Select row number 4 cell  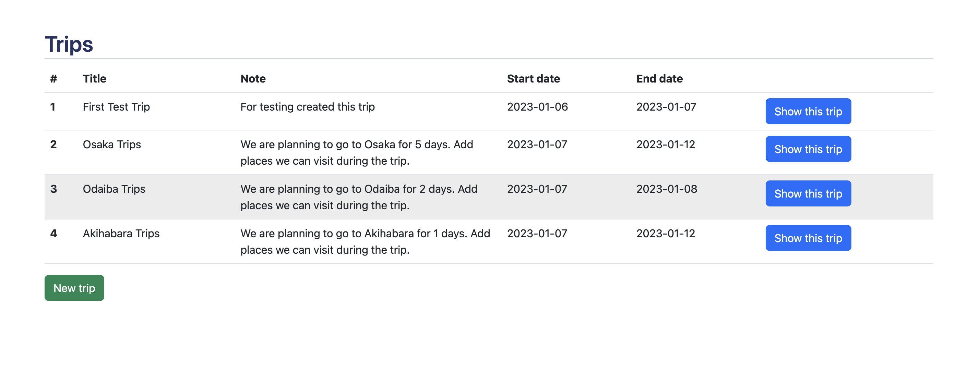(x=53, y=233)
